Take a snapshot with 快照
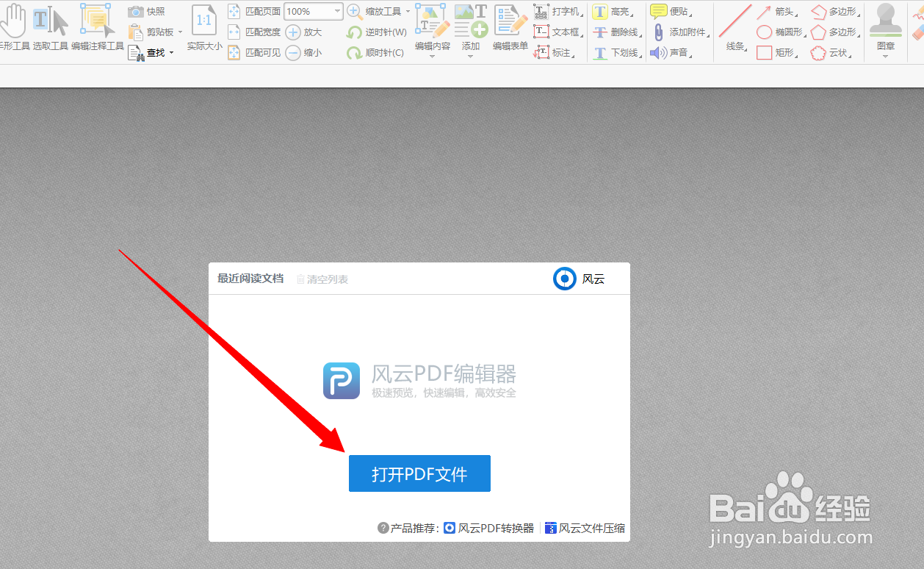Viewport: 924px width, 569px height. pos(146,12)
